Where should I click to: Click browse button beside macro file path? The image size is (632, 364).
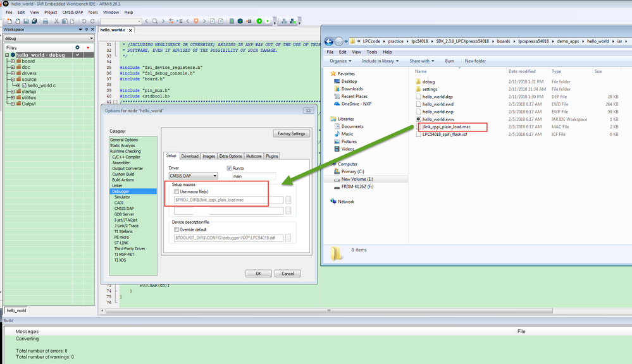(288, 200)
